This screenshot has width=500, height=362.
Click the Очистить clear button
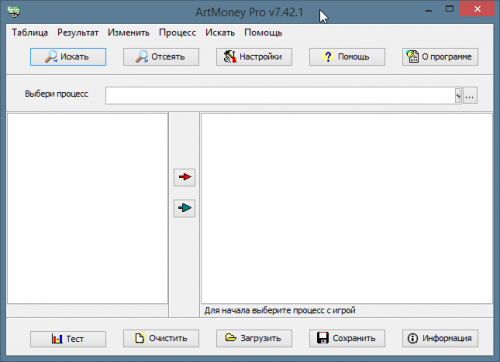tap(161, 338)
